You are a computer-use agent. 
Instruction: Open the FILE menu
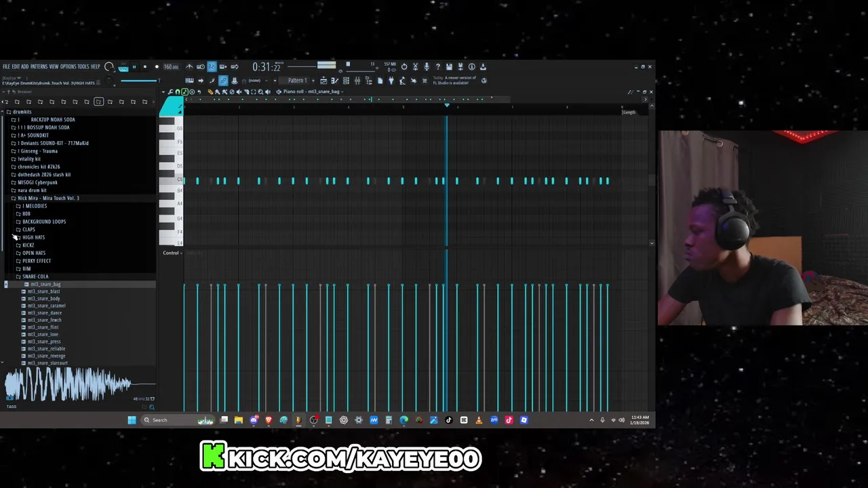point(6,66)
